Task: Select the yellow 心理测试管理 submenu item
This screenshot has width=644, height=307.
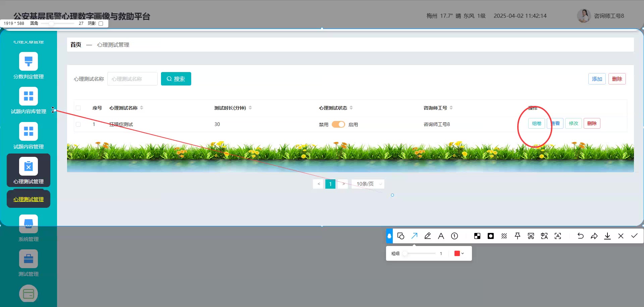Action: click(29, 199)
